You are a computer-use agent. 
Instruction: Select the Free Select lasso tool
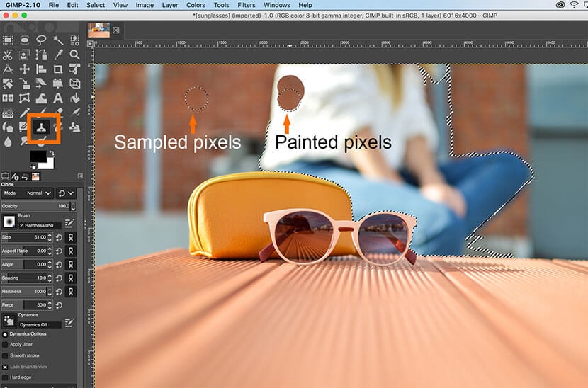coord(41,40)
